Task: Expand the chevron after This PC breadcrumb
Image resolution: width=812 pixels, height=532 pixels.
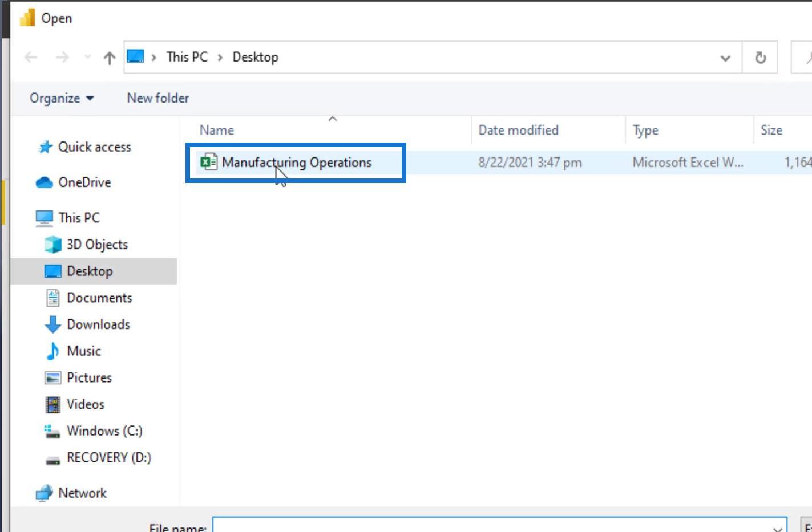Action: pyautogui.click(x=220, y=57)
